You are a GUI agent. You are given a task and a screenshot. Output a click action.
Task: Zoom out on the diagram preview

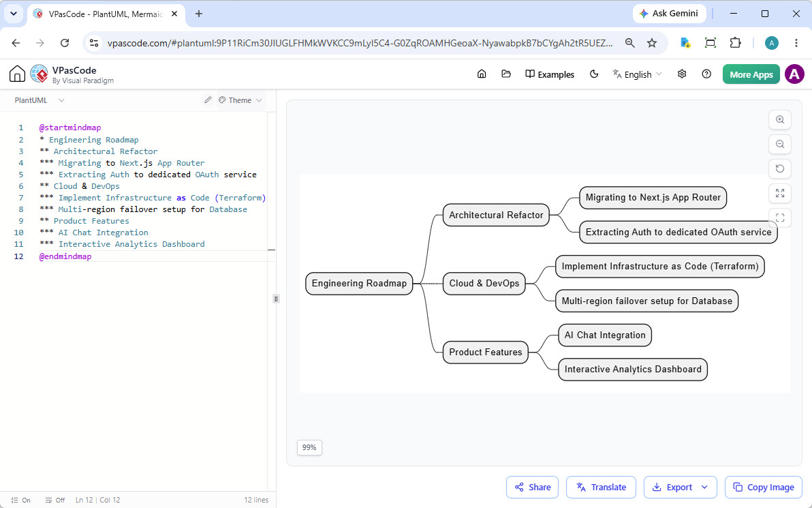780,144
